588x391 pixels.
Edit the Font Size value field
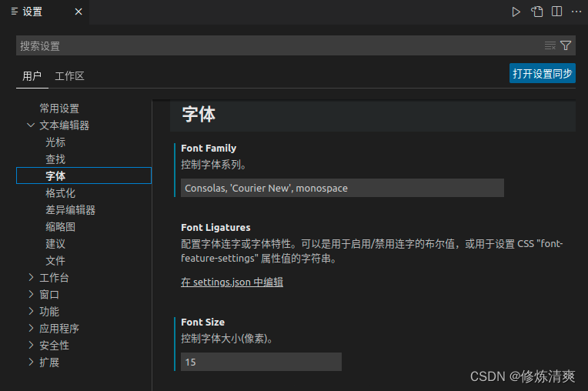pos(261,362)
